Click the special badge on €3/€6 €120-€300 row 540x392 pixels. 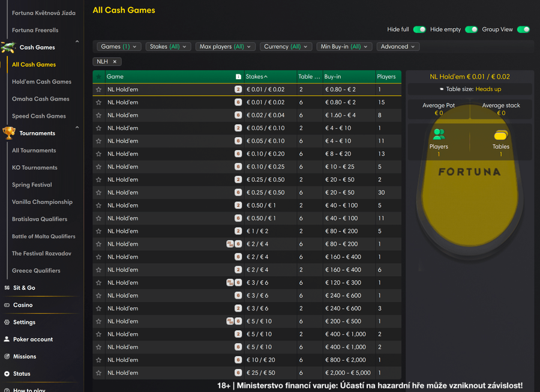coord(230,283)
